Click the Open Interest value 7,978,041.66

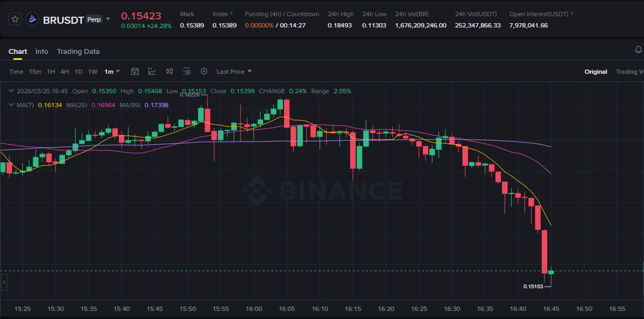pos(528,25)
